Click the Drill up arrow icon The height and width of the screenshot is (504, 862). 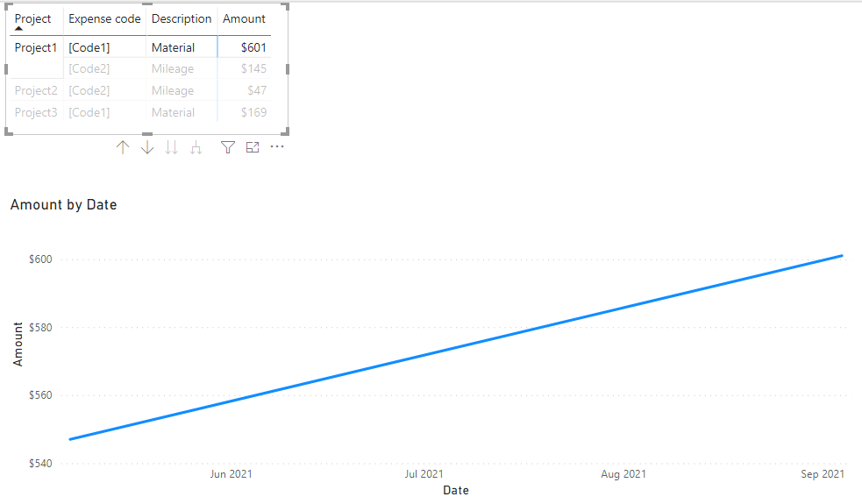coord(123,147)
